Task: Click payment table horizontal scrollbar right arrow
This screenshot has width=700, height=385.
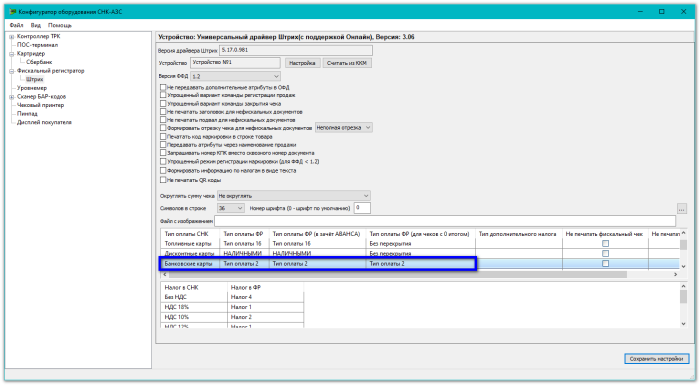Action: 675,275
